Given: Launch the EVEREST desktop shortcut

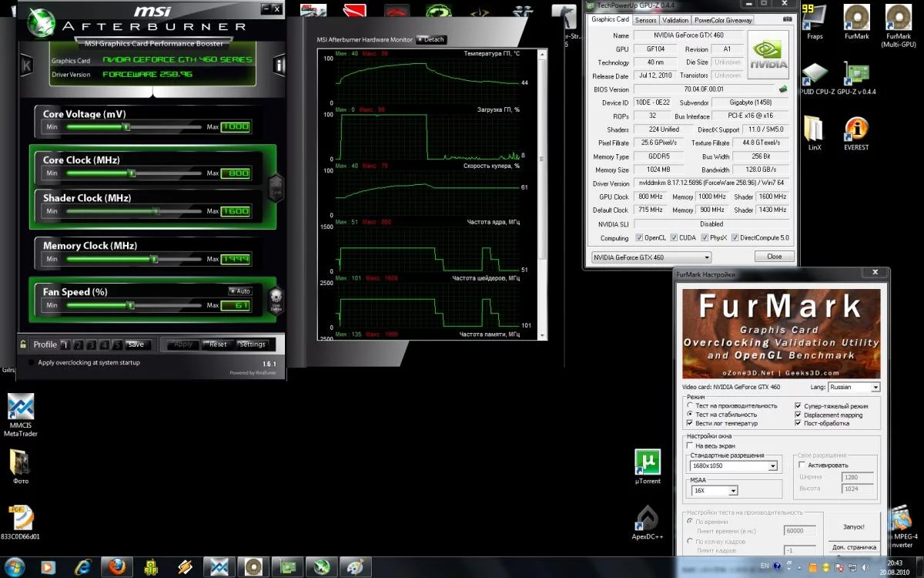Looking at the screenshot, I should coord(855,133).
